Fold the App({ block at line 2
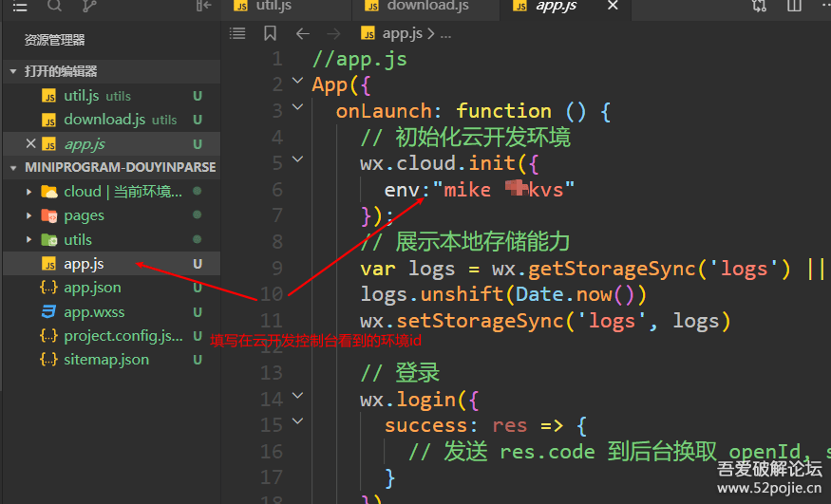This screenshot has width=831, height=504. tap(298, 81)
